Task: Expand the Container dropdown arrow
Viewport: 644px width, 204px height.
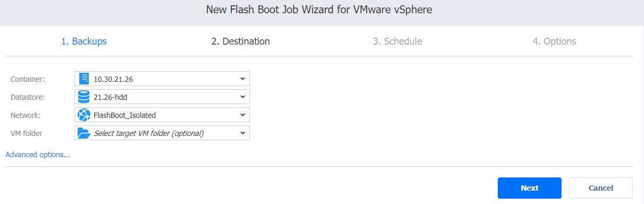Action: pos(242,79)
